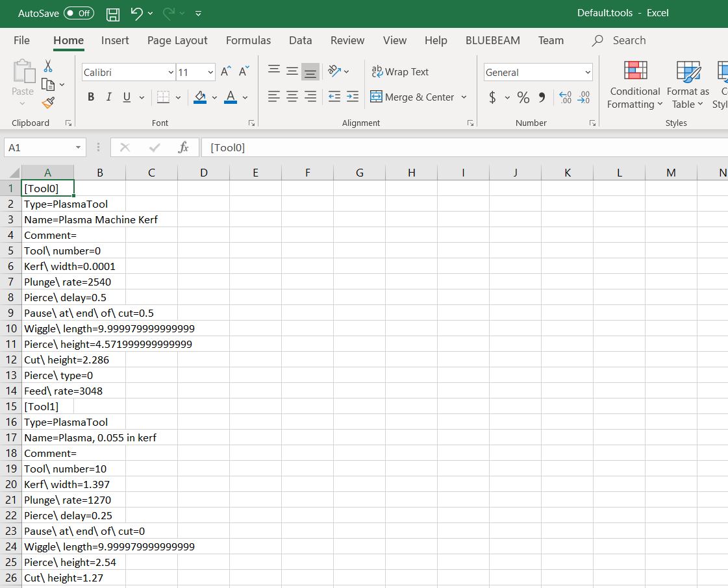Screen dimensions: 728x588
Task: Click the Increase Decimal icon
Action: click(x=565, y=97)
